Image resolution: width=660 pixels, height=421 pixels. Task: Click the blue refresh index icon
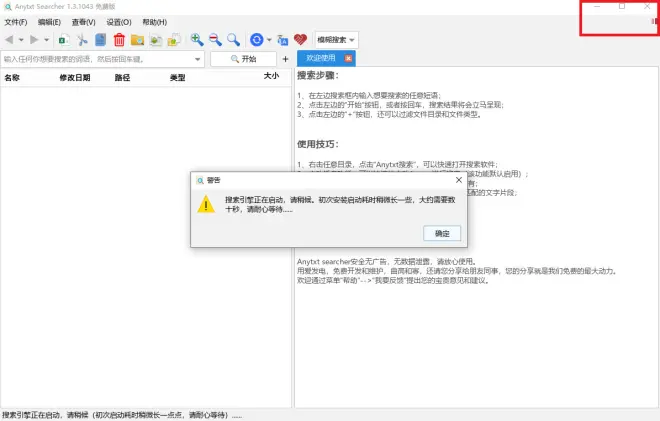coord(256,40)
